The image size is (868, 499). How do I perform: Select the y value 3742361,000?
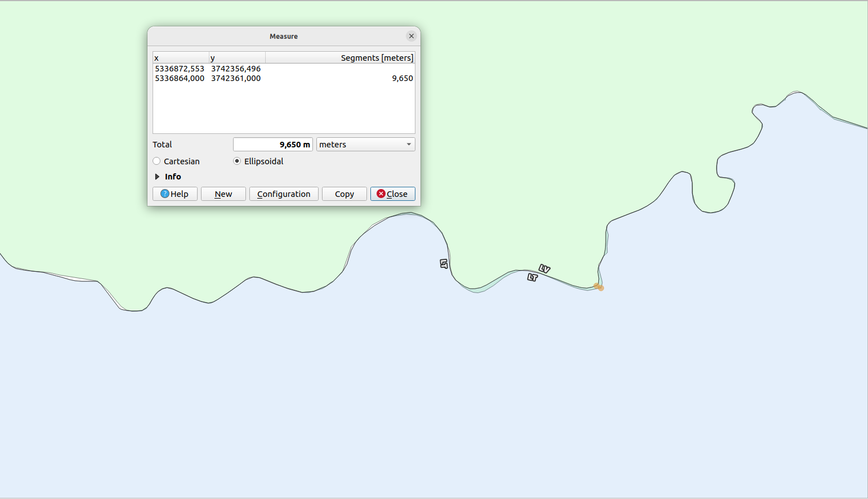click(236, 78)
